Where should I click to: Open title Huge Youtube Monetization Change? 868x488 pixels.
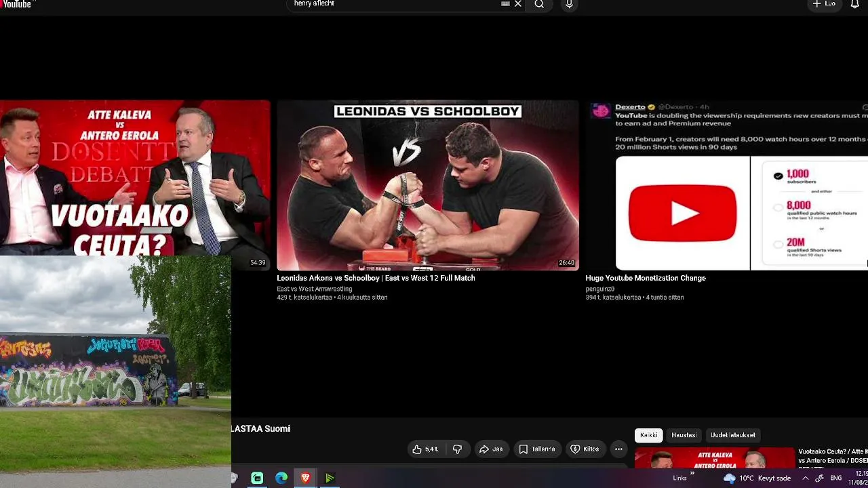tap(646, 278)
